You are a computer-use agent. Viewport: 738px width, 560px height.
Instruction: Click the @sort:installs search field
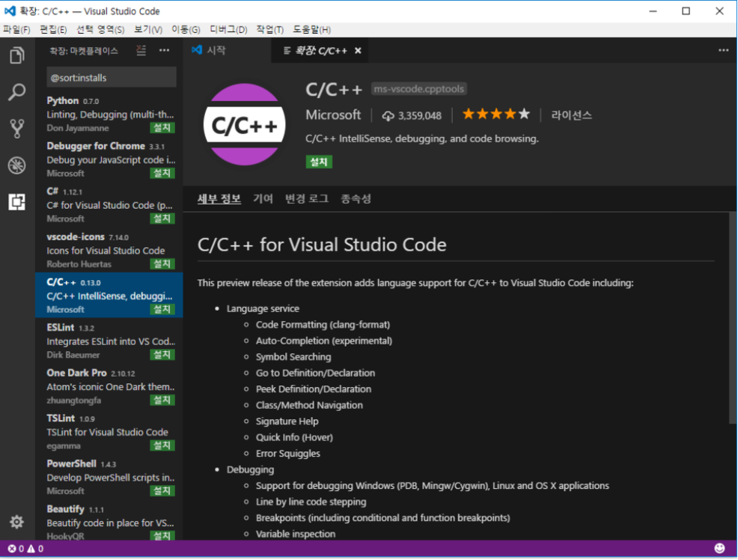[x=112, y=78]
